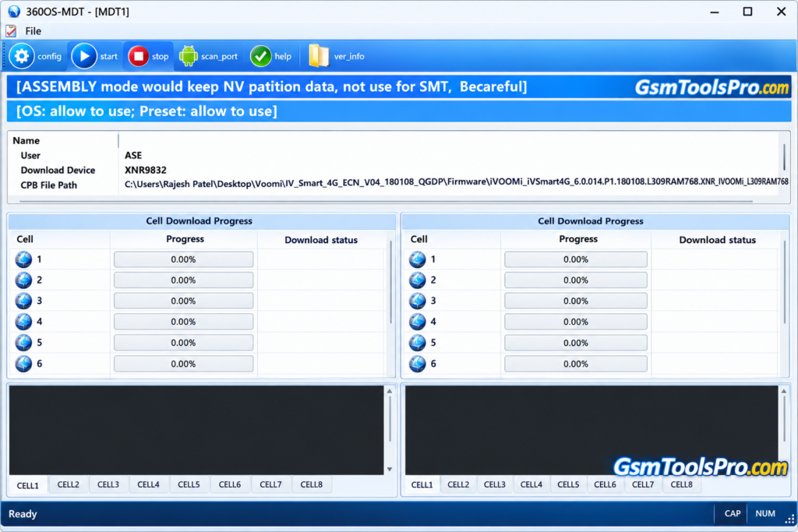798x532 pixels.
Task: Open the File menu
Action: [33, 31]
